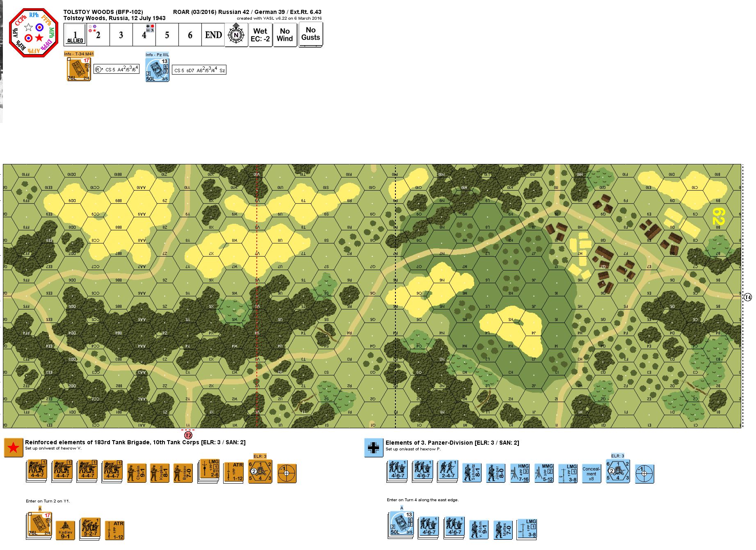The width and height of the screenshot is (756, 550).
Task: Select the German HMG 7-16 counter
Action: [520, 473]
